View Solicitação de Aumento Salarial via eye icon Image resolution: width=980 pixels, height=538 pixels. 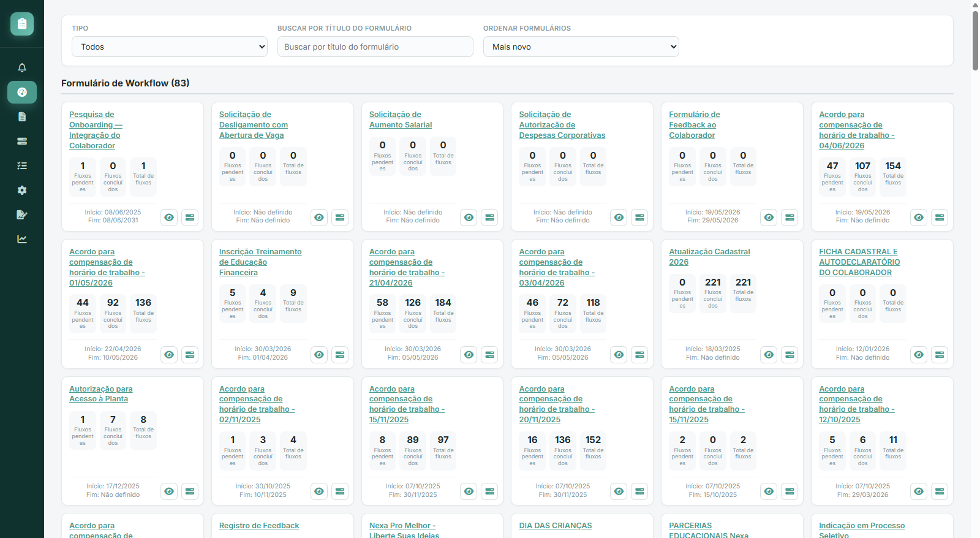click(469, 218)
